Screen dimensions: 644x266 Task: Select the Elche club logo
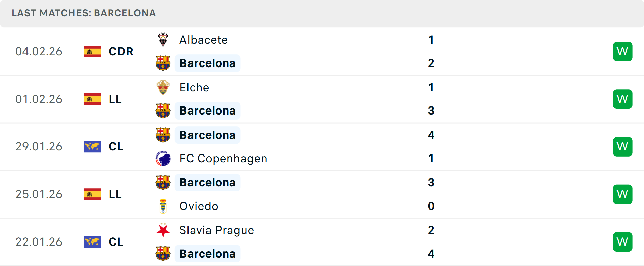(163, 87)
